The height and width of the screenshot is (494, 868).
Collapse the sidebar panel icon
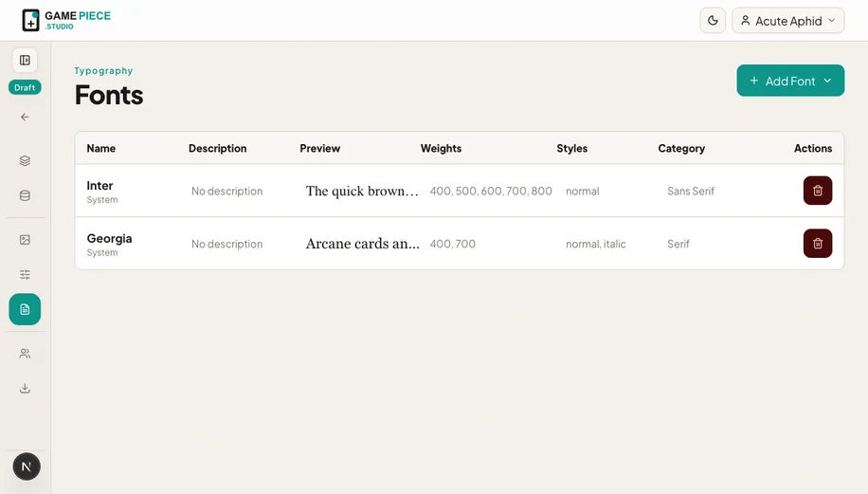(25, 60)
